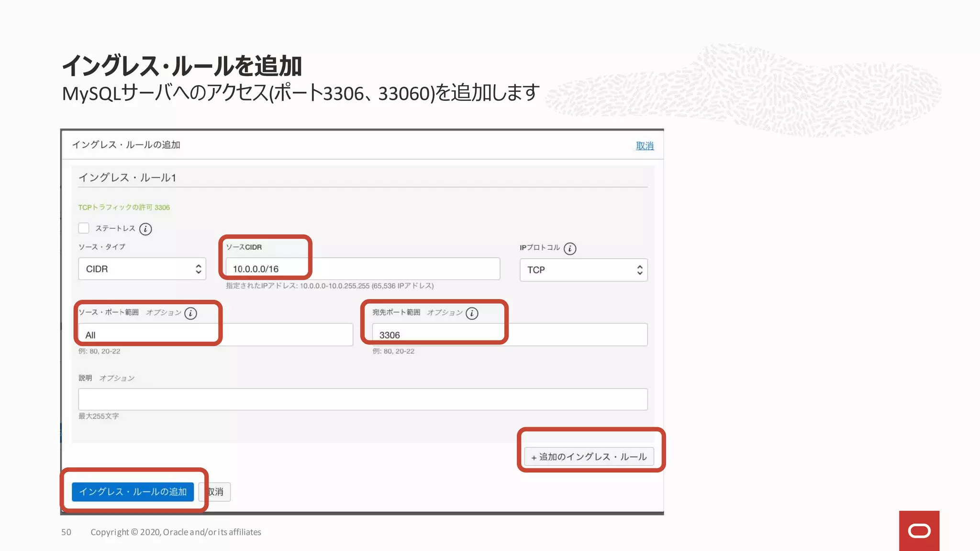Click the 取消 button at the bottom

point(215,492)
